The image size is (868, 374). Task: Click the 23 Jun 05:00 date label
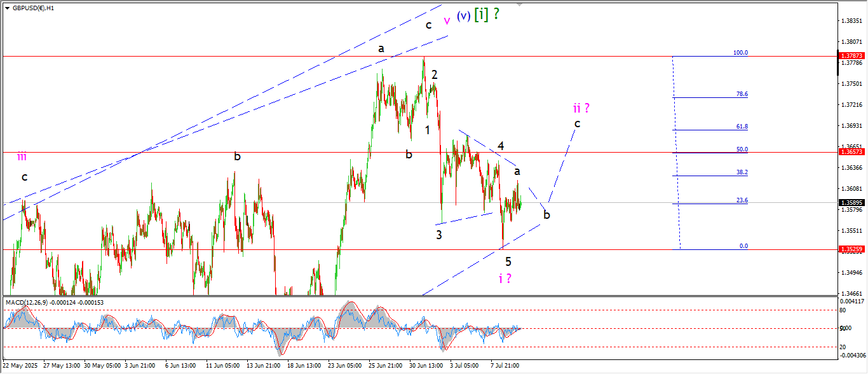click(x=345, y=366)
